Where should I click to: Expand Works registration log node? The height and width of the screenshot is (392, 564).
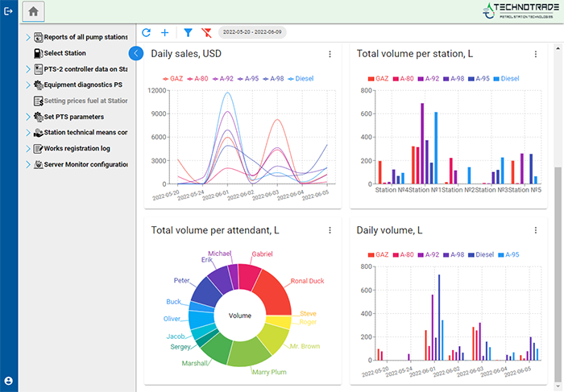[x=28, y=149]
